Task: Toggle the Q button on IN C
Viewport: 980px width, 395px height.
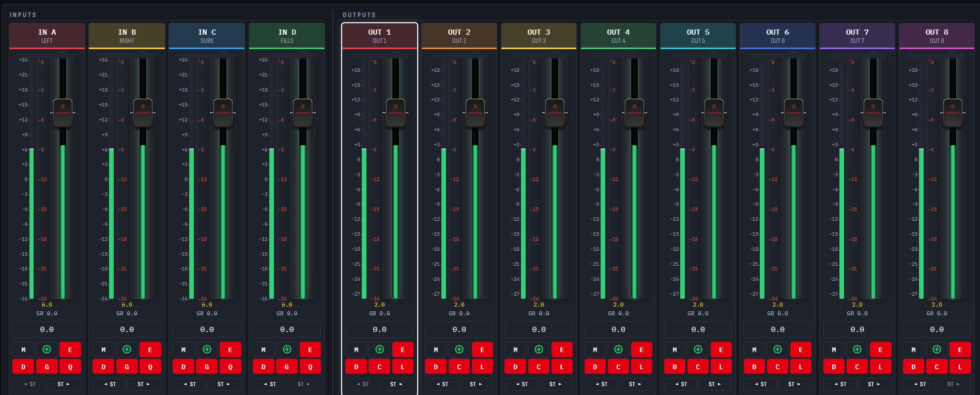Action: [230, 367]
